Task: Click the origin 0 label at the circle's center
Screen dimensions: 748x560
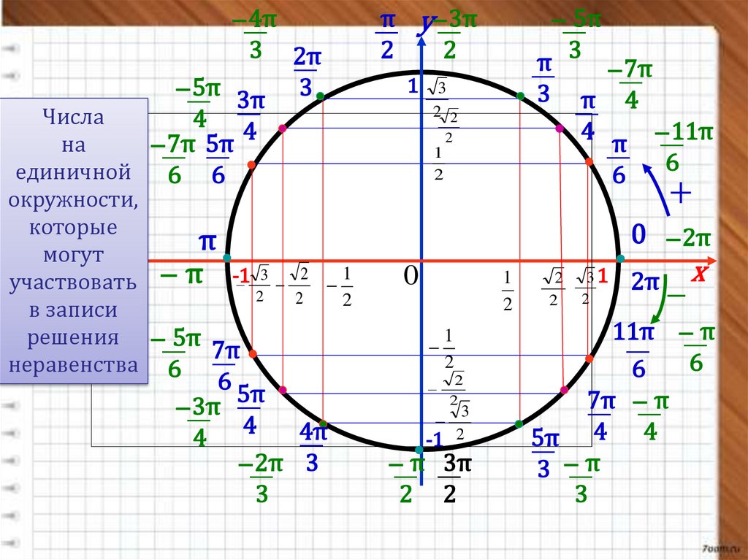Action: (410, 275)
